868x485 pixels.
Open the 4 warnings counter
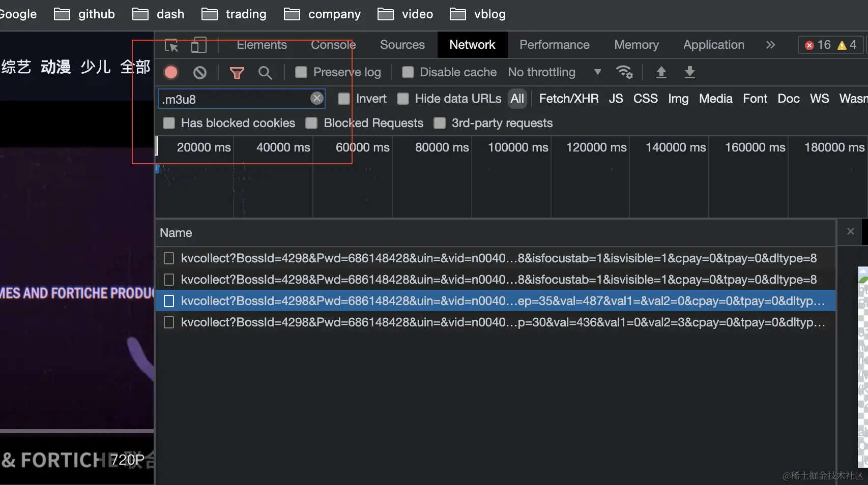[847, 45]
